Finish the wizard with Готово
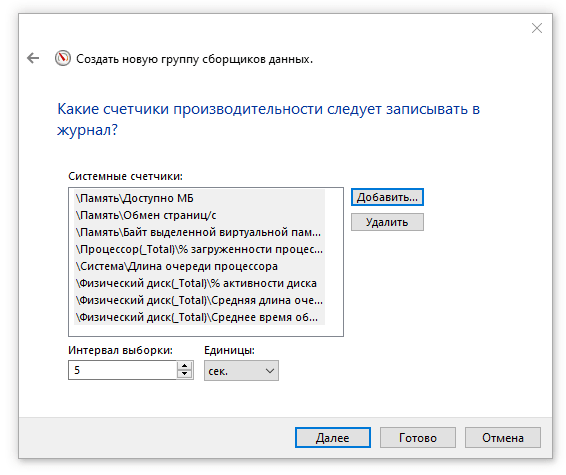The height and width of the screenshot is (475, 566). 418,437
